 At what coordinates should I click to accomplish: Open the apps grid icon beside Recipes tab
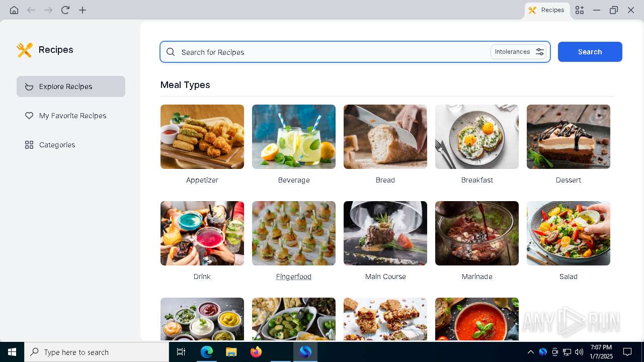click(x=580, y=10)
